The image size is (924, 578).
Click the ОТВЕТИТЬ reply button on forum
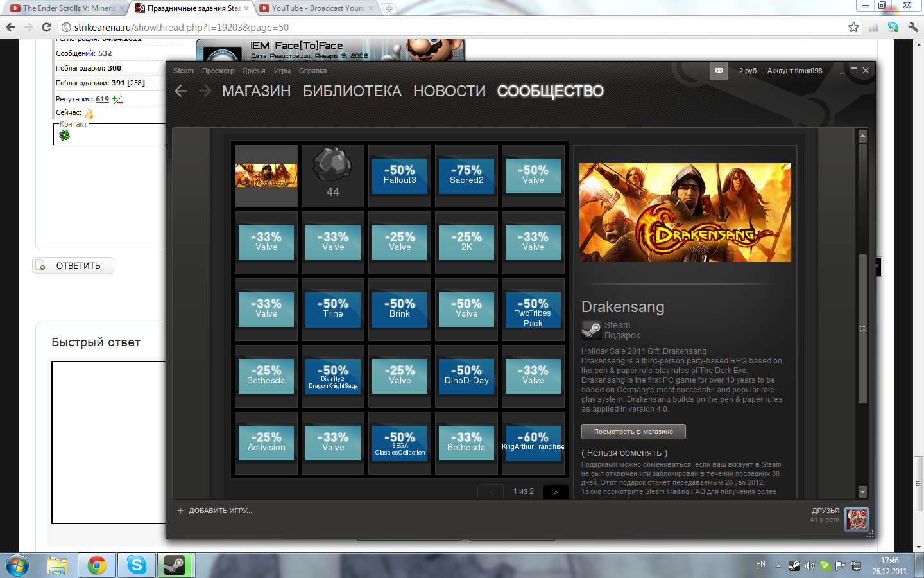click(x=73, y=265)
